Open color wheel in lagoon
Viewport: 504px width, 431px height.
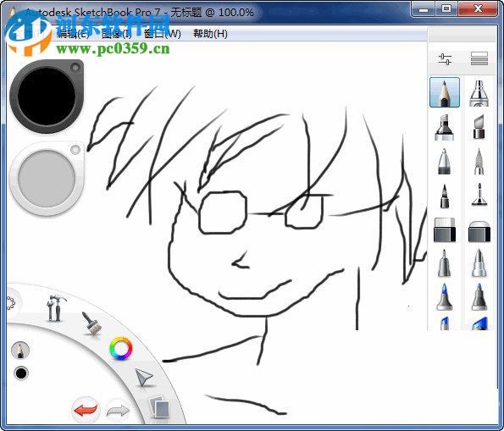coord(121,348)
